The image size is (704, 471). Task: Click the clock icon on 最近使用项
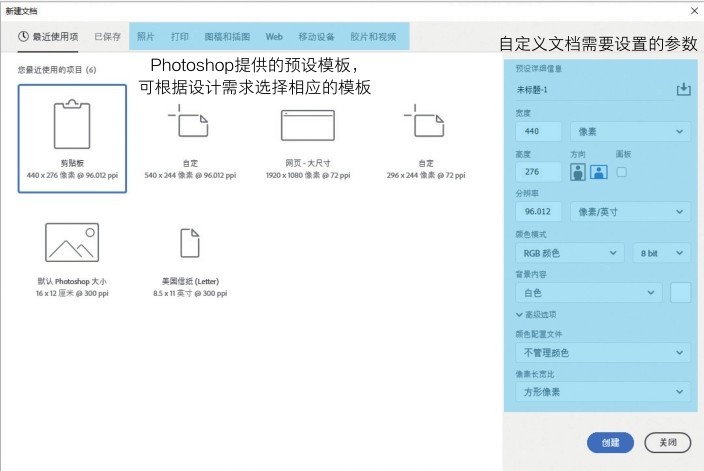point(23,36)
